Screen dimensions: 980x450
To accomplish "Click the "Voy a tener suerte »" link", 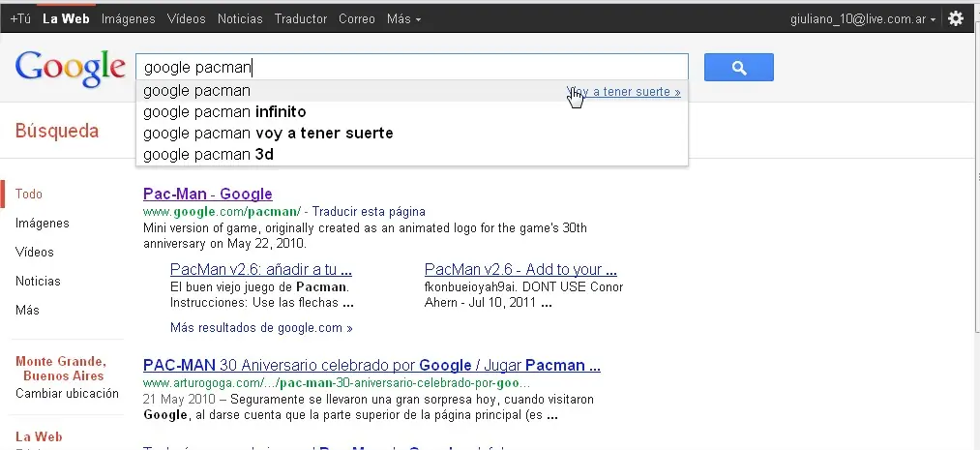I will pos(623,92).
